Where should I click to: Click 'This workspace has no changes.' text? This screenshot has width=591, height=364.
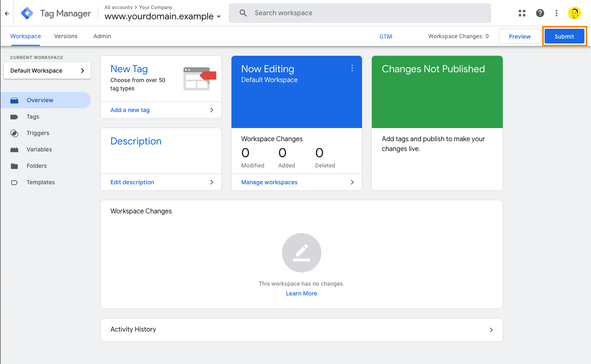(302, 284)
